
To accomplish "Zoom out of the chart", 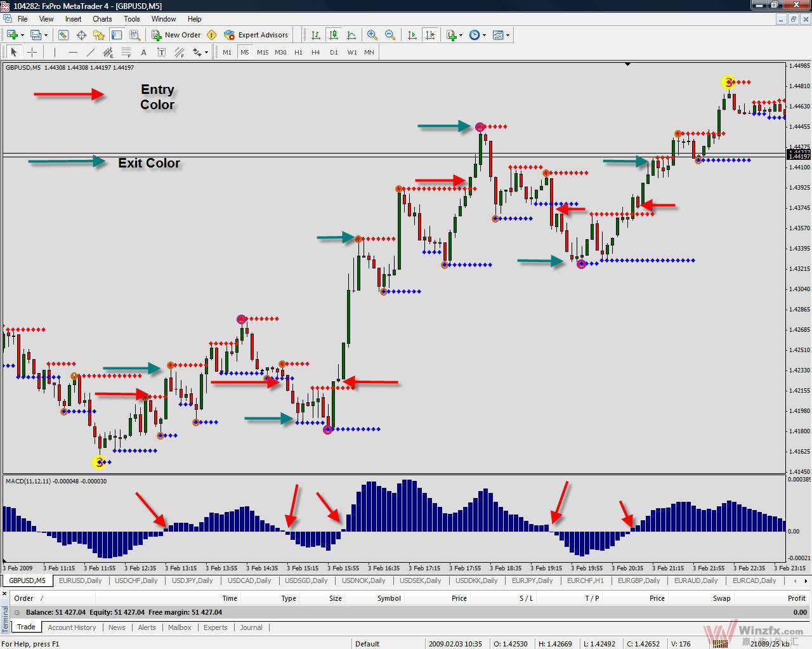I will pos(390,35).
